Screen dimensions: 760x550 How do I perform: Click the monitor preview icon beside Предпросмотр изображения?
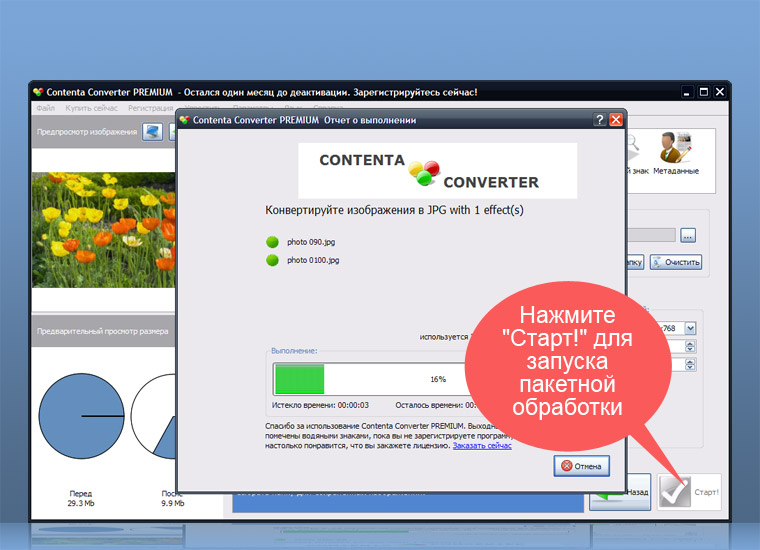pyautogui.click(x=152, y=132)
